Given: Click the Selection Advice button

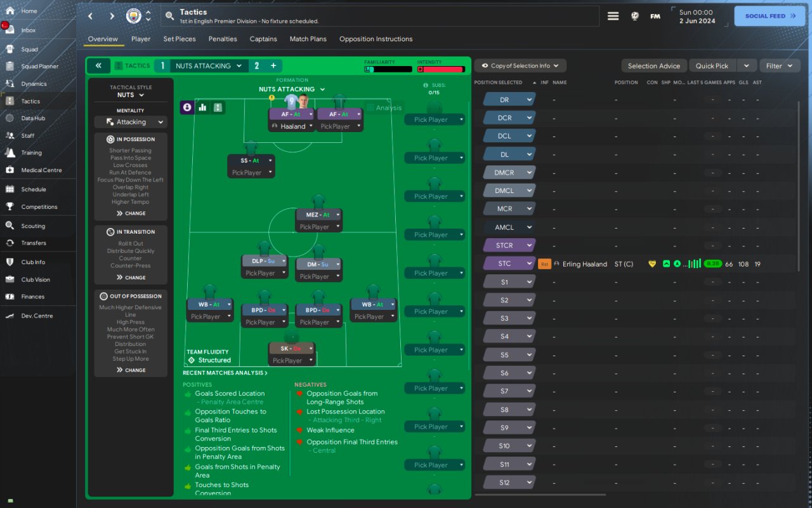Looking at the screenshot, I should tap(653, 65).
